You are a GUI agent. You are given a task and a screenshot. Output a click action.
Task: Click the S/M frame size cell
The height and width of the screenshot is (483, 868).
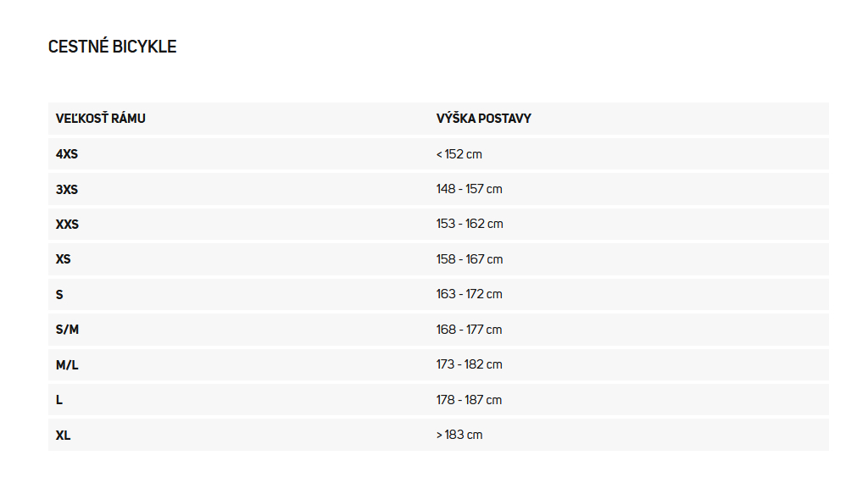tap(68, 330)
